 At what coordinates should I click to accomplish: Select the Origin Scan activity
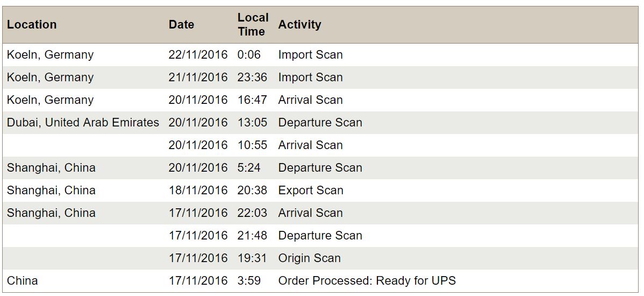pos(309,258)
